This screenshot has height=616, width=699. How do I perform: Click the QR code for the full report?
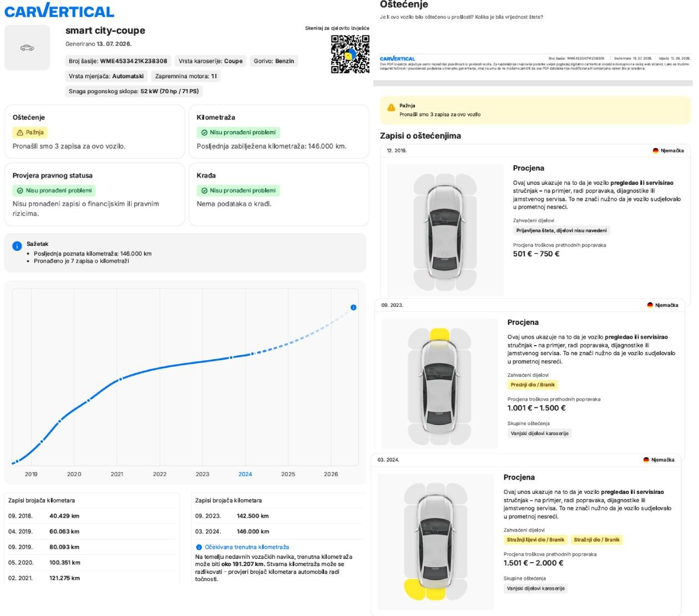pyautogui.click(x=350, y=54)
